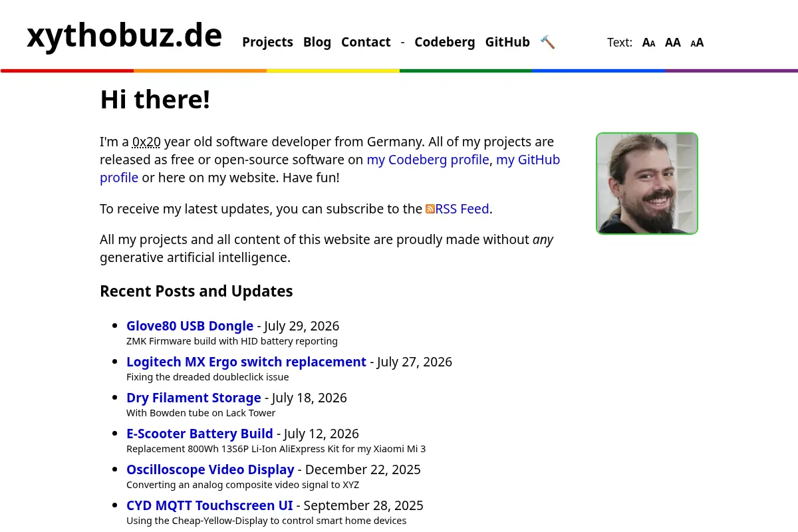The width and height of the screenshot is (798, 532).
Task: Click the hammer tools icon in navigation
Action: click(547, 42)
